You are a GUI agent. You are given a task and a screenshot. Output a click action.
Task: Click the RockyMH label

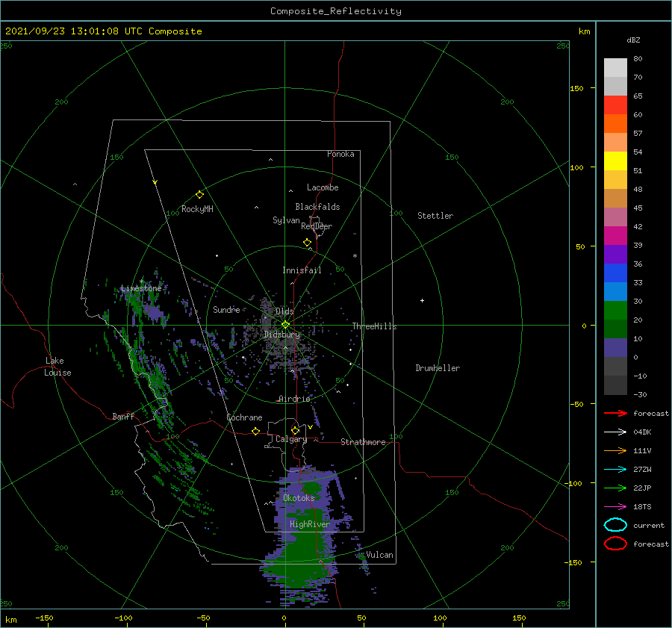pos(197,209)
